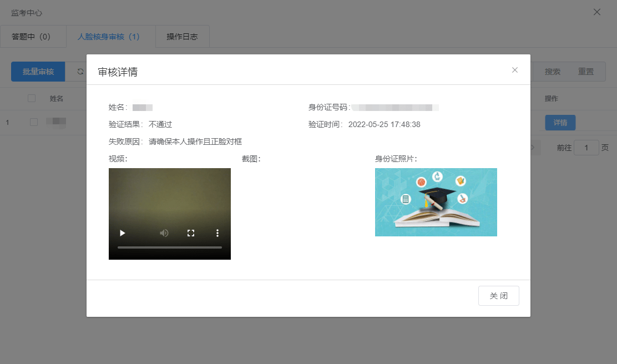Close the 监考中心 window
Viewport: 617px width, 364px height.
597,12
